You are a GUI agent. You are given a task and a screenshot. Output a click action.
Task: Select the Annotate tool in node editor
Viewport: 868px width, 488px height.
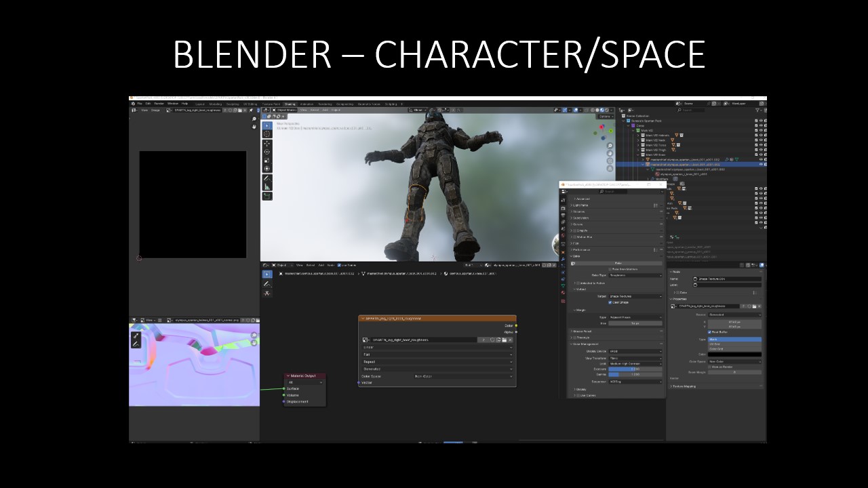pyautogui.click(x=267, y=283)
